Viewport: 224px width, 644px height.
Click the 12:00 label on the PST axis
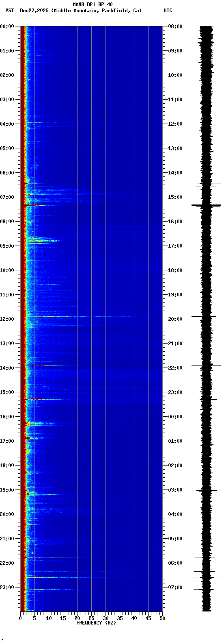pyautogui.click(x=7, y=319)
